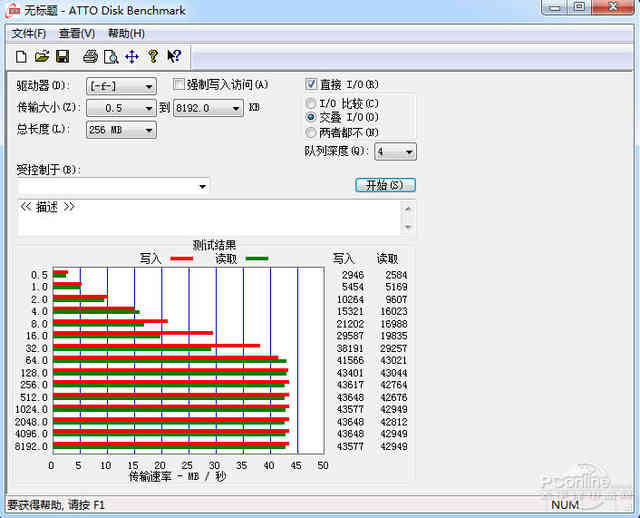
Task: Open the 总长度 256 MB dropdown
Action: [x=121, y=130]
